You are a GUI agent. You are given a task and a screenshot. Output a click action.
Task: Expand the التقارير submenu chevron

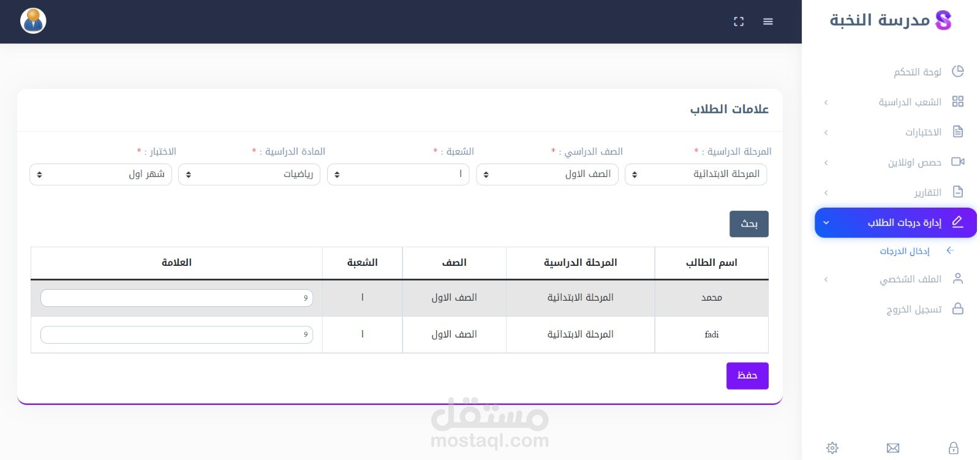[826, 192]
